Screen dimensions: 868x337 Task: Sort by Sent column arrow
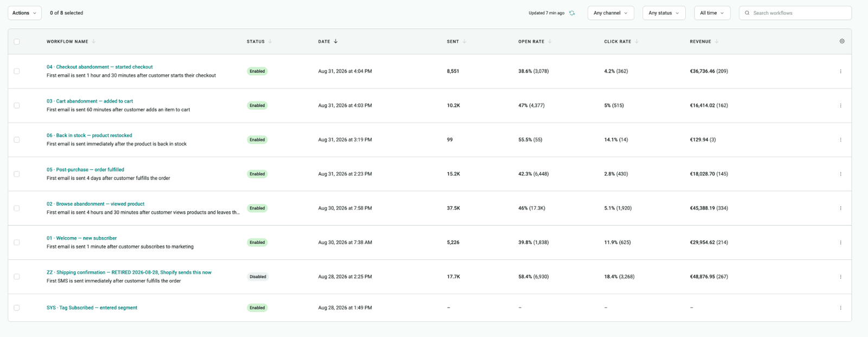coord(464,41)
